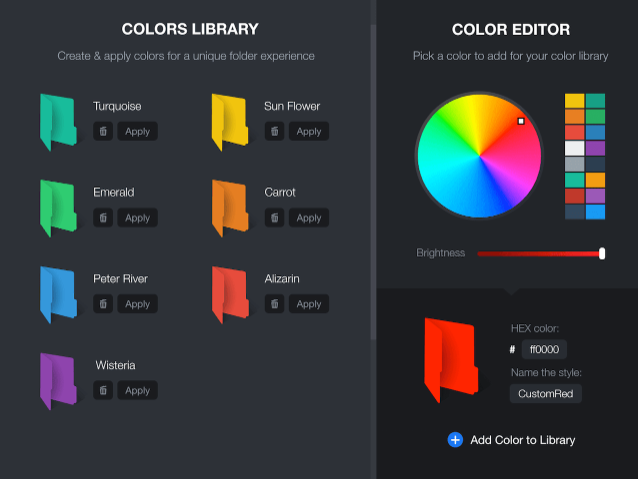Remove Emerald using its trash icon
638x479 pixels.
(103, 218)
